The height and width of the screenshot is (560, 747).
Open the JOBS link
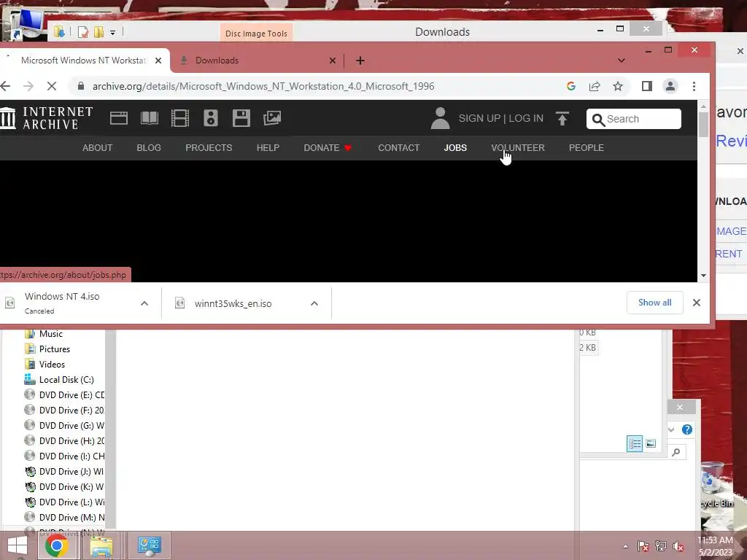click(455, 147)
